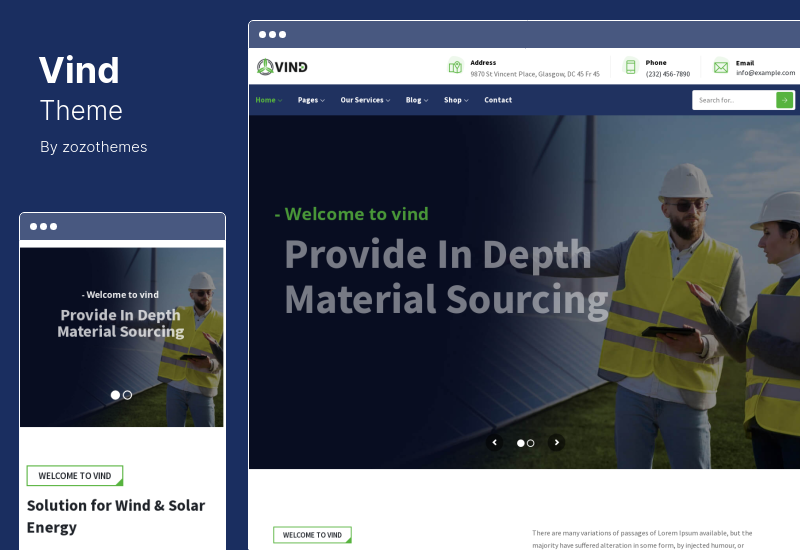Go to next slide in desktop slider

(x=557, y=442)
